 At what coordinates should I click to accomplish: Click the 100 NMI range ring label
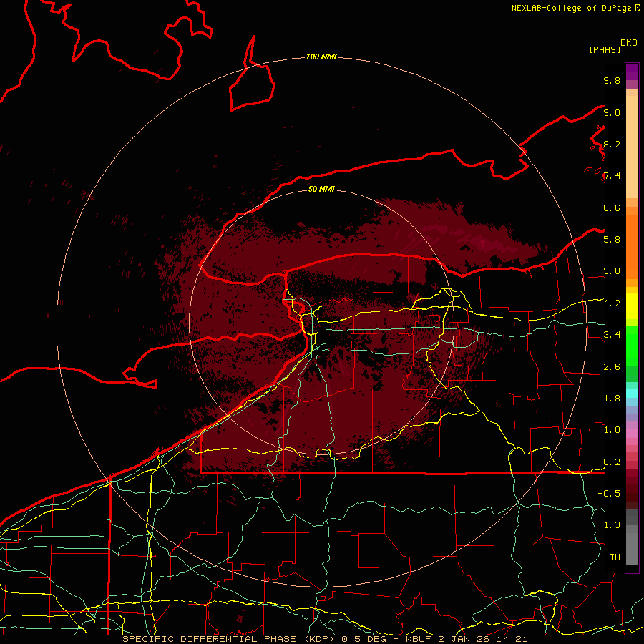click(321, 57)
